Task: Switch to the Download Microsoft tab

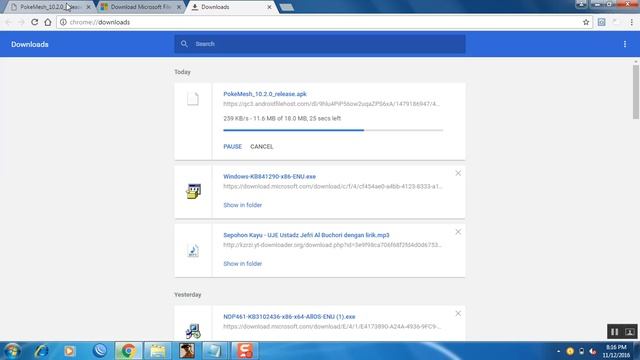Action: pyautogui.click(x=141, y=7)
